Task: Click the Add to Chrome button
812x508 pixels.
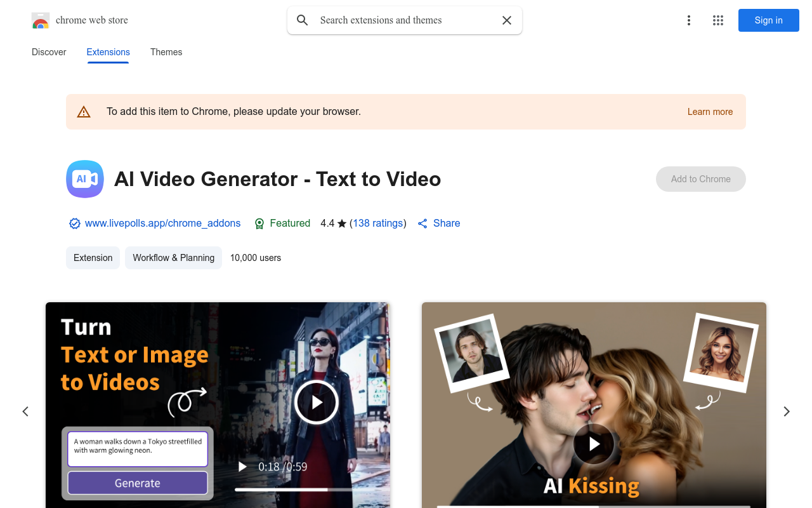Action: click(701, 179)
